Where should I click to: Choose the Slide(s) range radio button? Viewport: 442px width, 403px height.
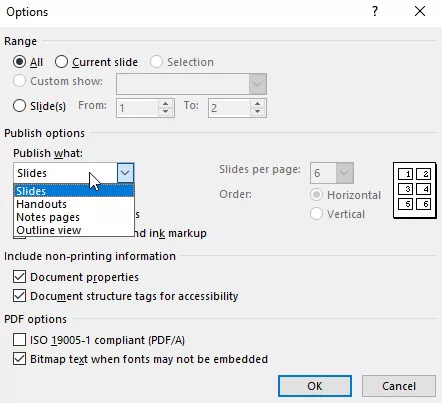[19, 106]
